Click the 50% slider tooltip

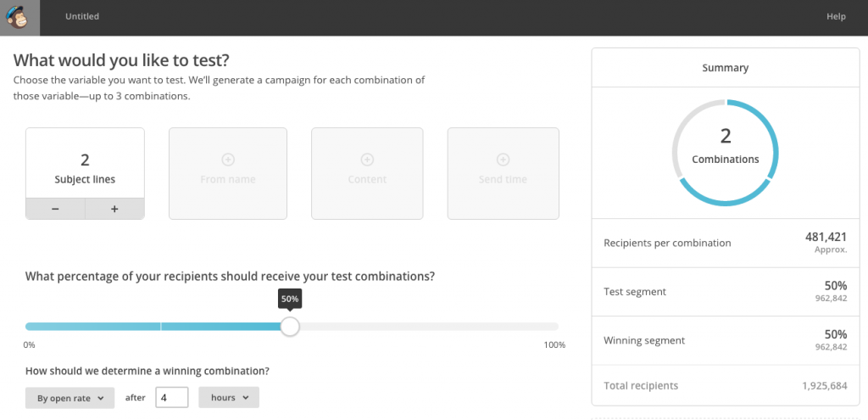pyautogui.click(x=290, y=299)
